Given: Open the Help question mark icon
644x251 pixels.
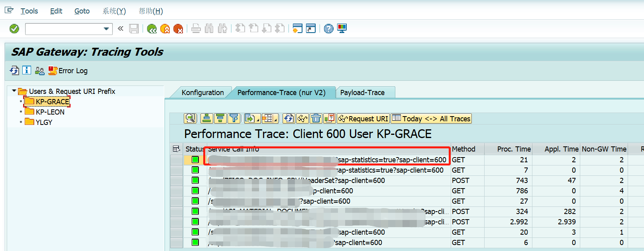Looking at the screenshot, I should point(328,29).
